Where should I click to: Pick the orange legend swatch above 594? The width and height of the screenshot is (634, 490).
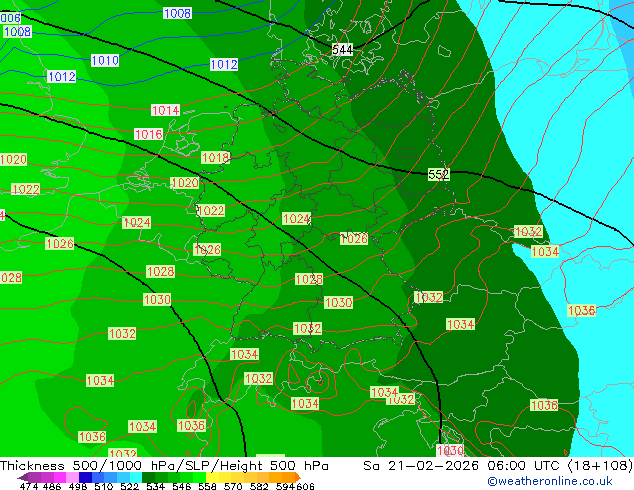click(289, 477)
